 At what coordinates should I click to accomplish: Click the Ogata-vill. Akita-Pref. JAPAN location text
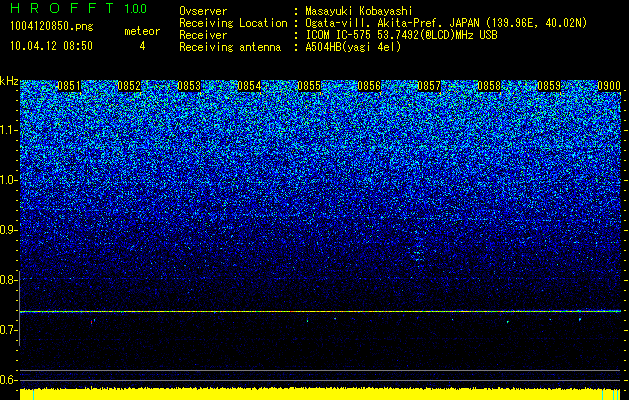pos(446,23)
